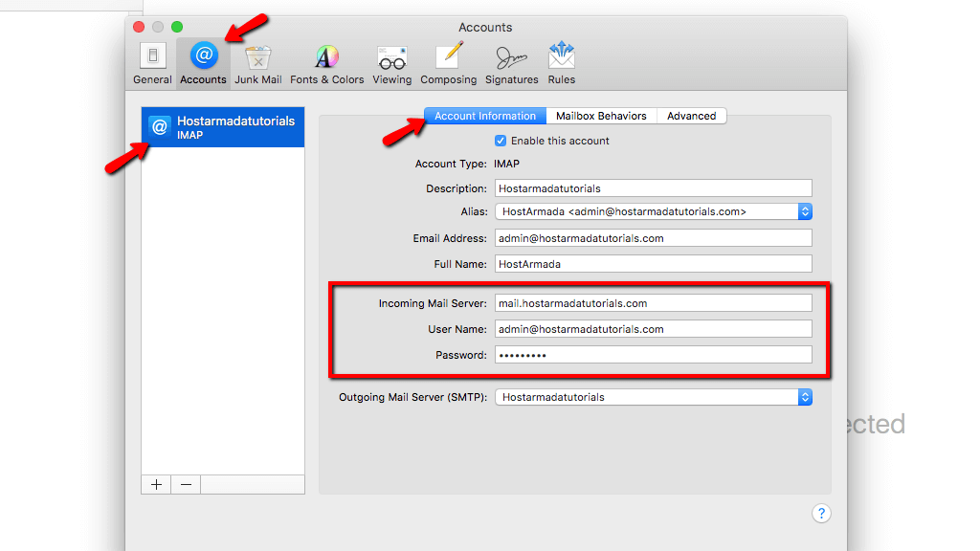Toggle the Enable this account checkbox
The width and height of the screenshot is (980, 551).
point(501,142)
